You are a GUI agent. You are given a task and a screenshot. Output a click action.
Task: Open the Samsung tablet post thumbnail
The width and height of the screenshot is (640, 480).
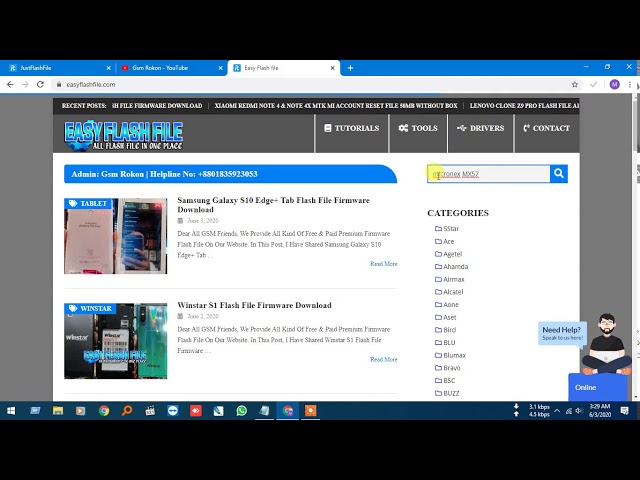(x=116, y=236)
